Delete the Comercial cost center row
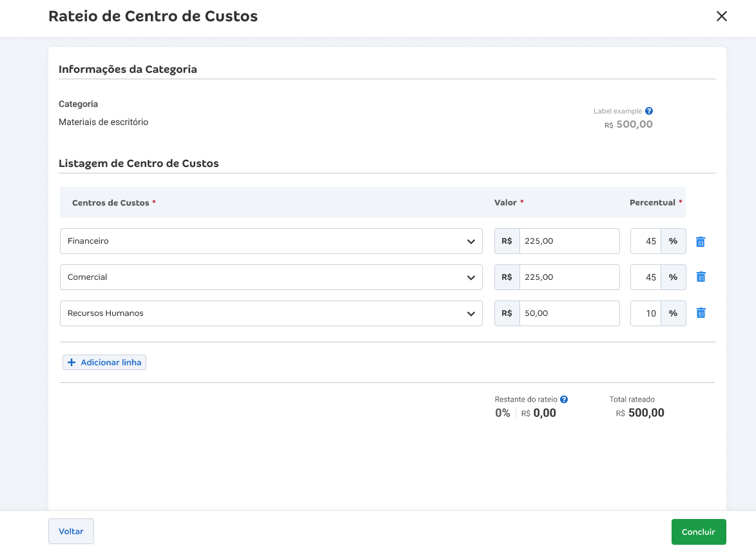 [x=701, y=277]
